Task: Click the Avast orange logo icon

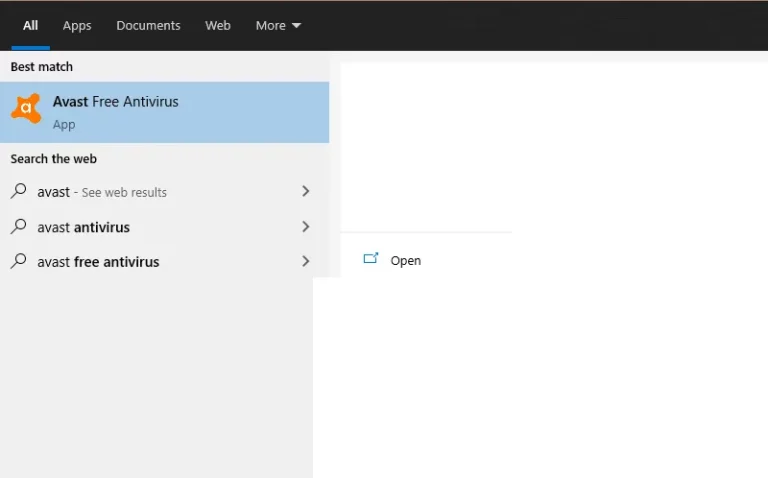Action: (26, 108)
